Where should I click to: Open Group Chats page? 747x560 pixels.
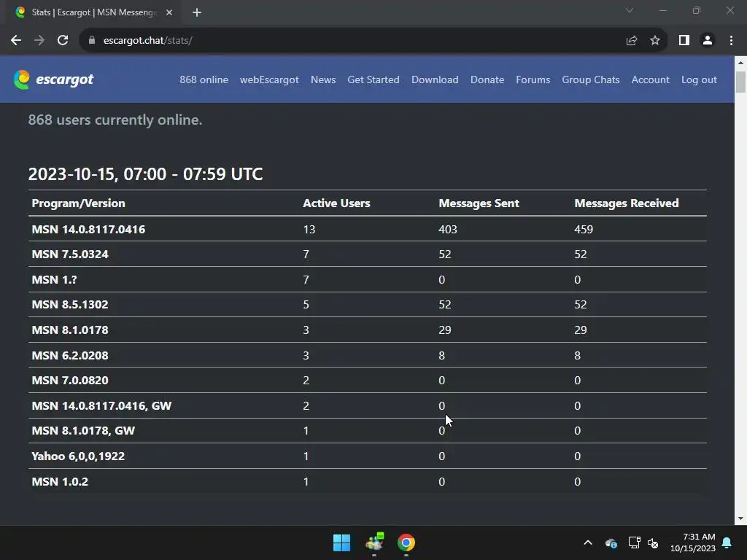[591, 79]
